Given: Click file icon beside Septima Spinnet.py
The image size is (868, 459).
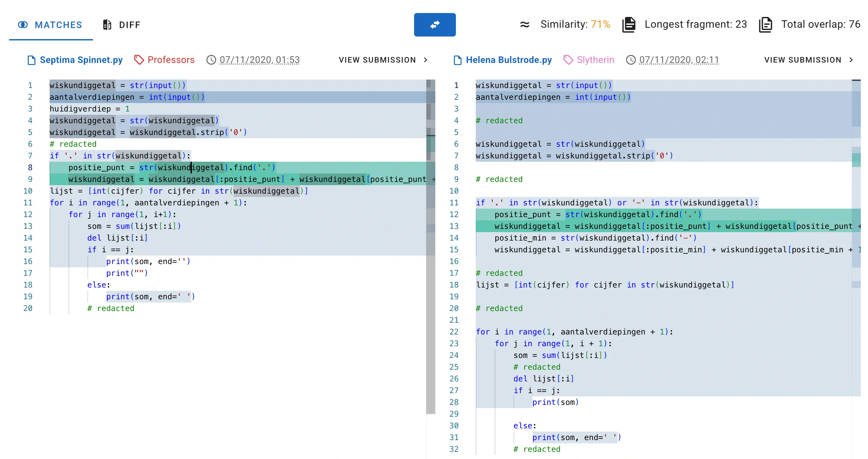Looking at the screenshot, I should 31,60.
